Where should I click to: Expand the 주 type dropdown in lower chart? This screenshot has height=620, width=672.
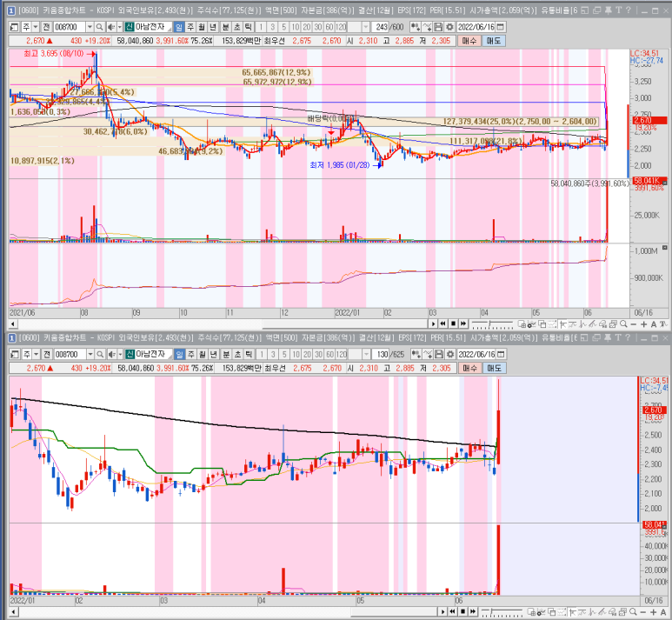click(x=36, y=354)
